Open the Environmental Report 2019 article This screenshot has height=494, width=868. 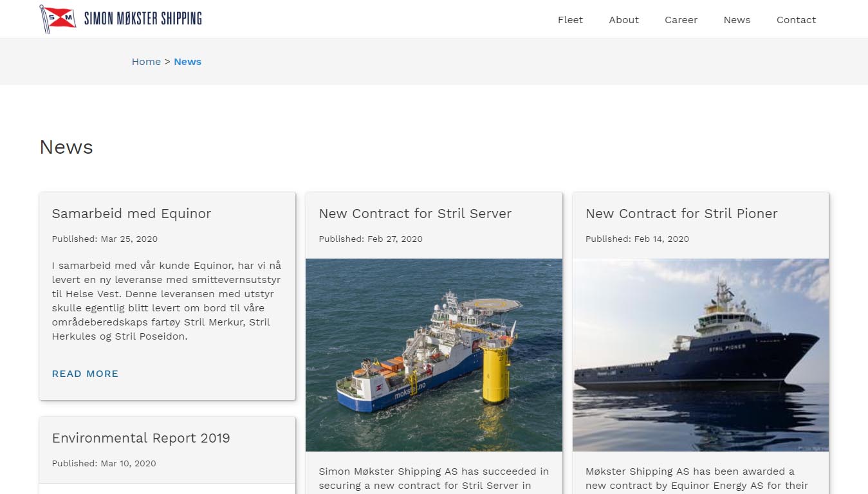[x=141, y=438]
